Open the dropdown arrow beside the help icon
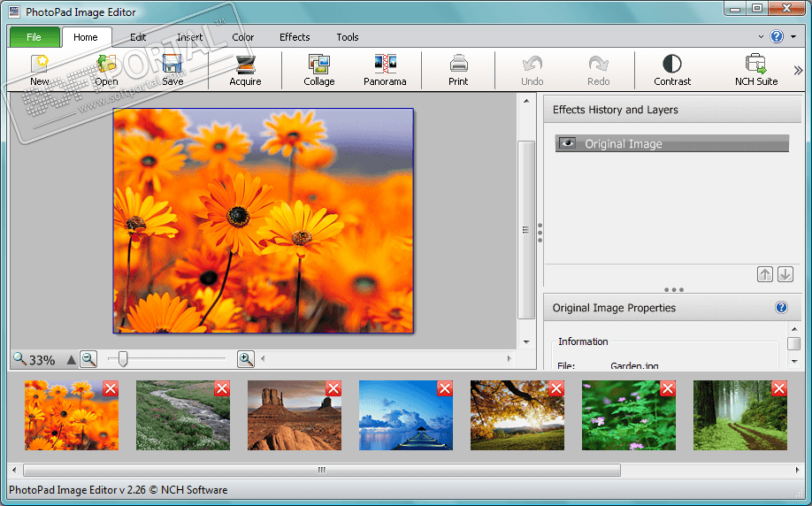Screen dimensions: 812x506 coord(793,37)
